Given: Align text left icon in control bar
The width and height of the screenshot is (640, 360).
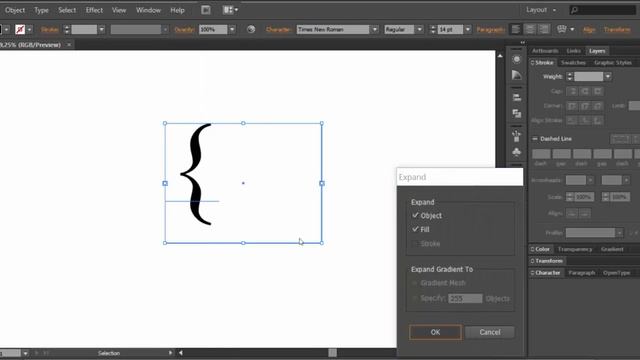Looking at the screenshot, I should point(516,29).
